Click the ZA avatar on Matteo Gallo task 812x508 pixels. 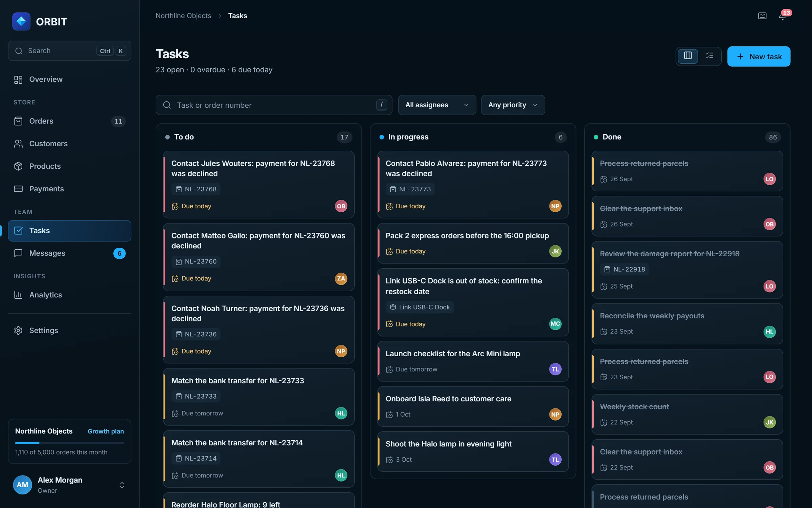[341, 278]
